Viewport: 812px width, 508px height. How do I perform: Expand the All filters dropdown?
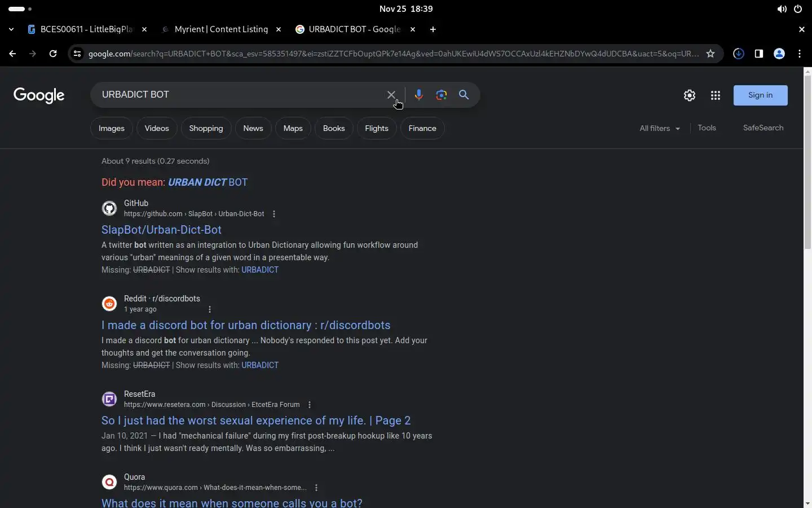[660, 128]
